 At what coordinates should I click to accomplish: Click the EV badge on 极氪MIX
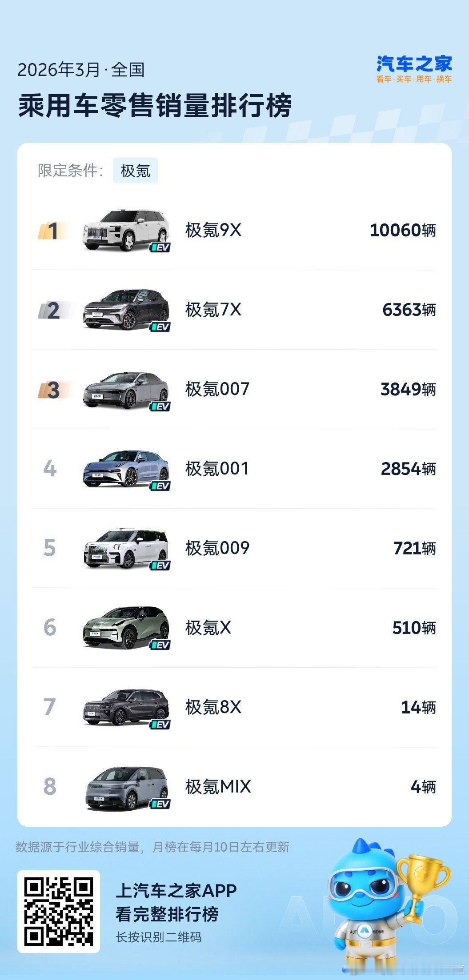tap(160, 804)
